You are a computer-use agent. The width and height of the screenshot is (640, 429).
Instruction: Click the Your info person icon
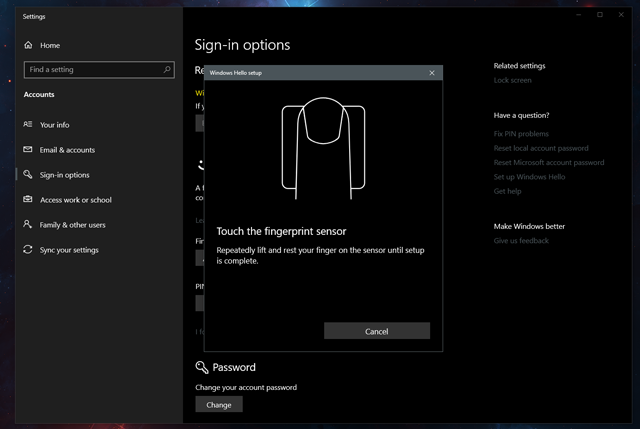tap(28, 125)
